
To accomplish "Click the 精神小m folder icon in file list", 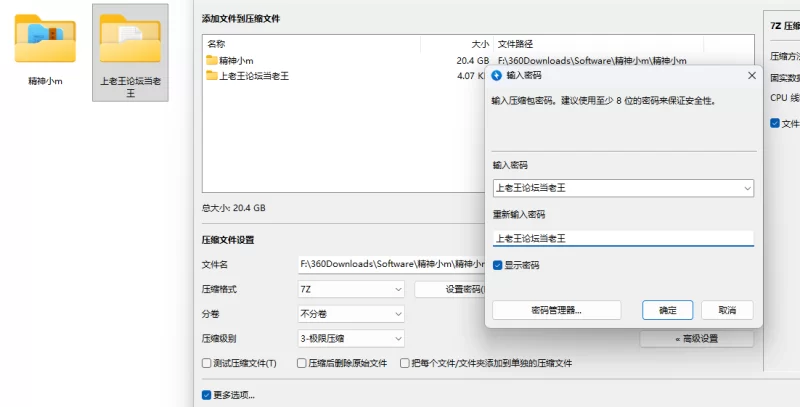I will [x=212, y=61].
